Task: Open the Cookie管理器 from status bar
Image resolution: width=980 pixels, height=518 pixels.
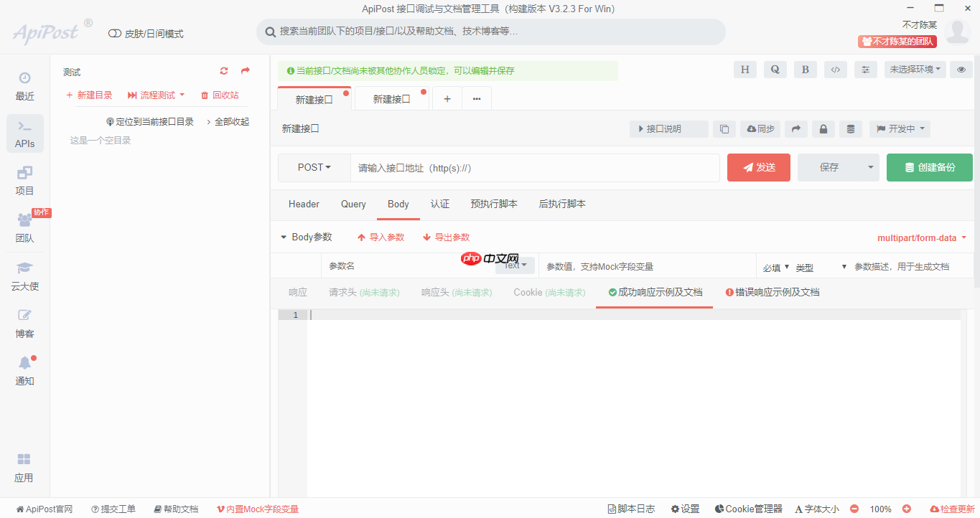Action: (748, 509)
